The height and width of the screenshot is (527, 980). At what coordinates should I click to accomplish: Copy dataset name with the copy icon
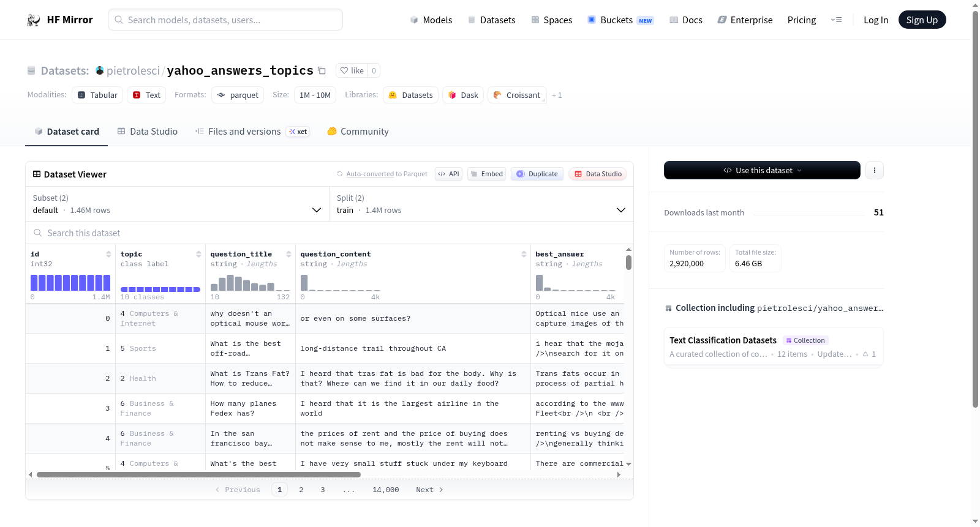coord(322,70)
